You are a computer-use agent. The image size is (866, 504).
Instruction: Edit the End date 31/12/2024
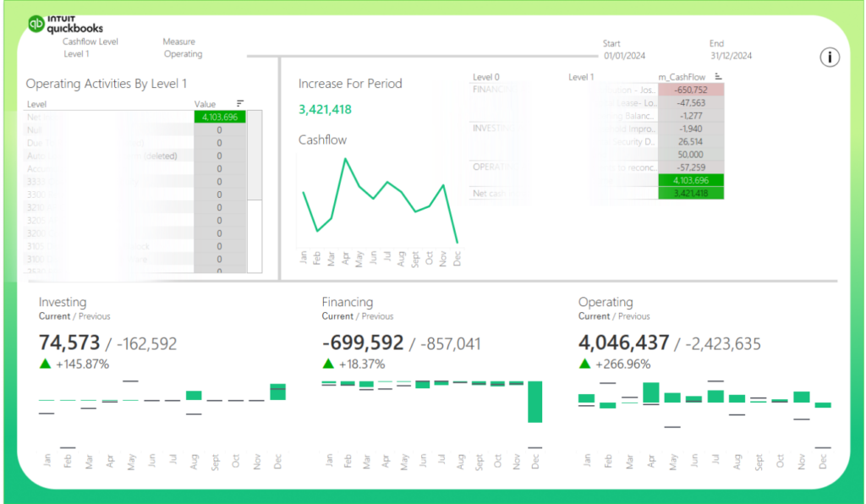click(731, 56)
